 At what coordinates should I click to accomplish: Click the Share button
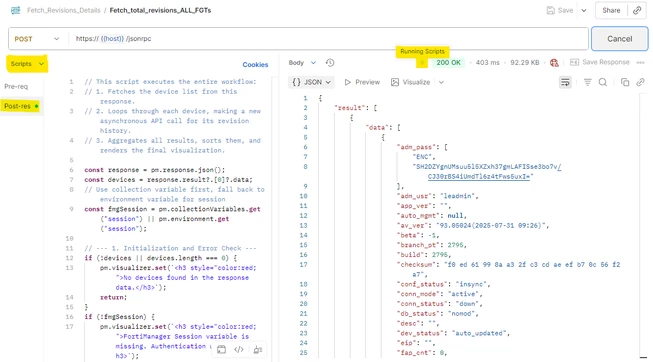(x=611, y=10)
